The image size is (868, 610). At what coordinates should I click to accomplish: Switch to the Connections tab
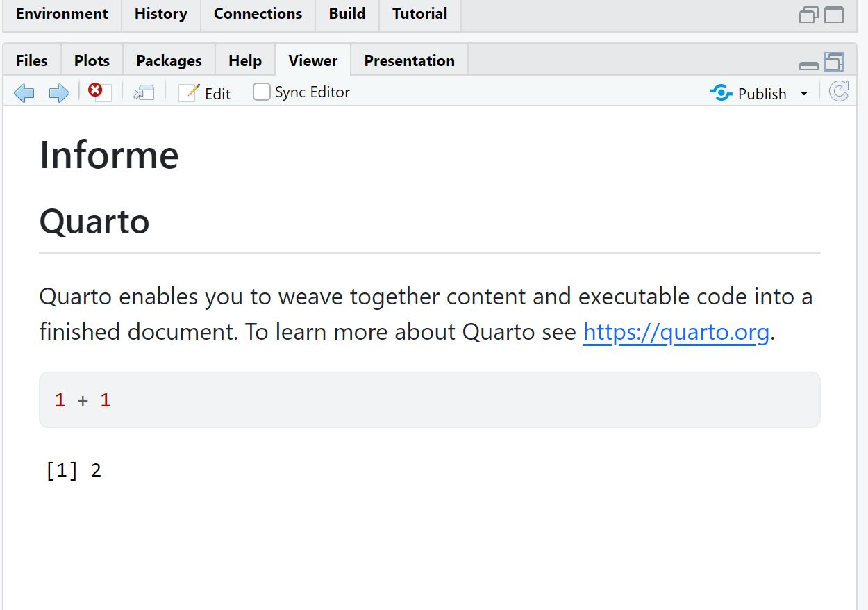[x=258, y=14]
